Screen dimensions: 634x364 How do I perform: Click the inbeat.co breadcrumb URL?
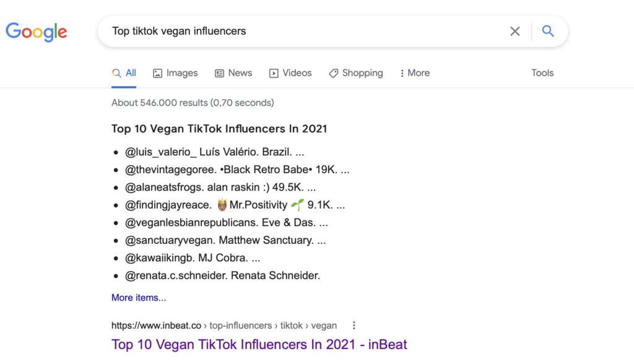click(x=155, y=325)
